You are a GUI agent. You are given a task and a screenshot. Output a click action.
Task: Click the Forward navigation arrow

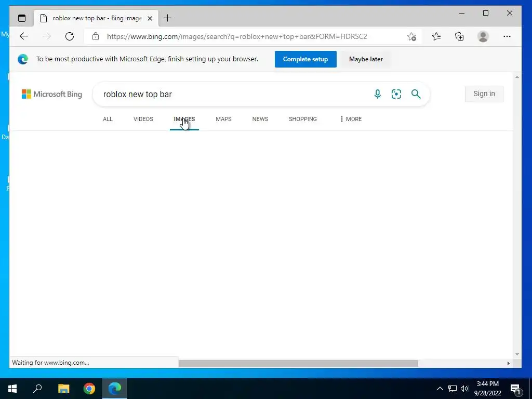tap(47, 36)
